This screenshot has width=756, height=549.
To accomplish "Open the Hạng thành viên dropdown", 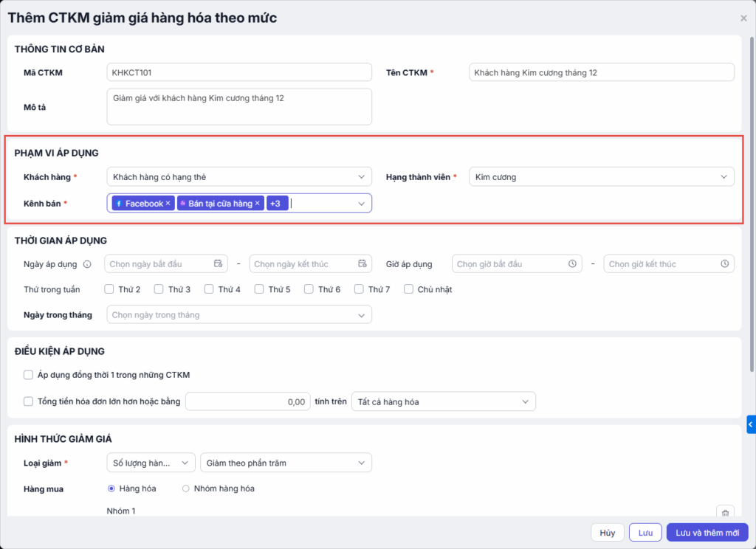I will tap(601, 177).
